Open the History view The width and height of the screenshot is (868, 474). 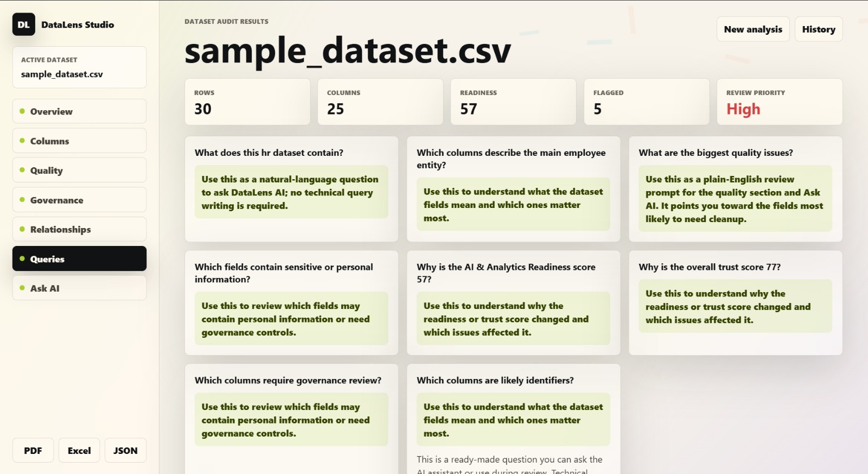(x=819, y=29)
